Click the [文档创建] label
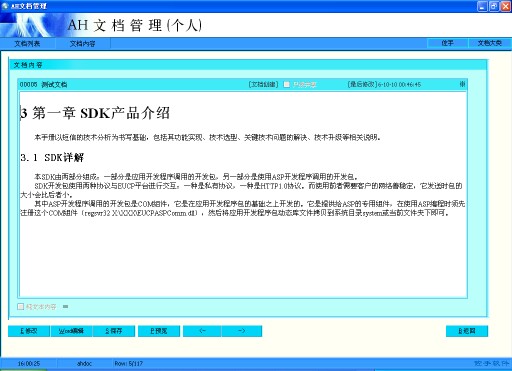512x371 pixels. tap(263, 84)
